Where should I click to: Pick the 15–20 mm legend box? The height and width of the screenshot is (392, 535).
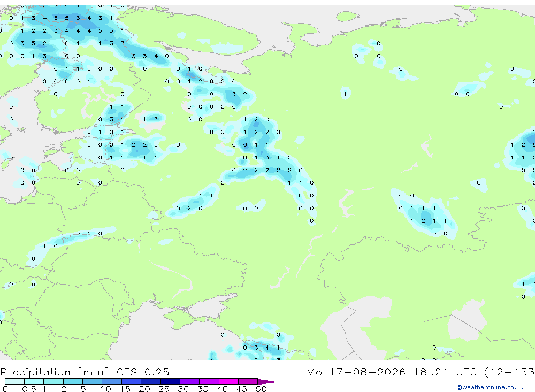(131, 381)
